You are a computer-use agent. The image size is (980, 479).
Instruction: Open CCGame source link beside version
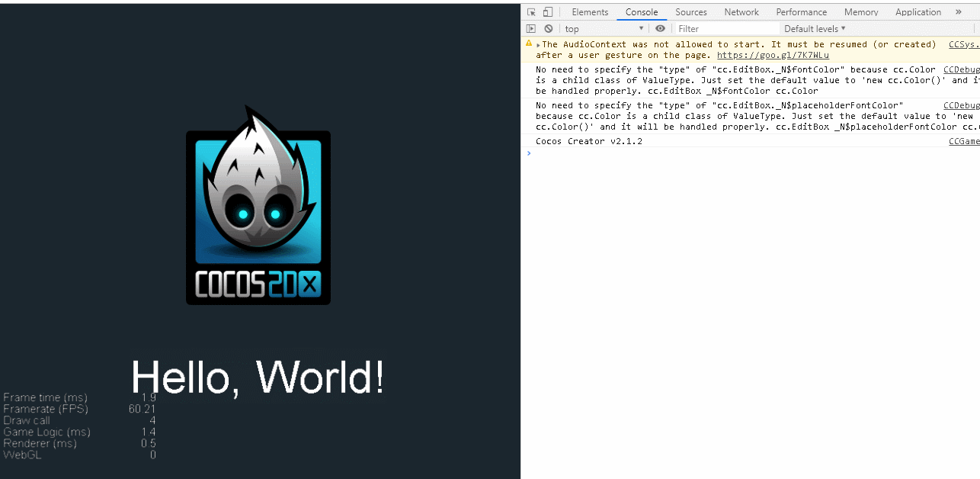pyautogui.click(x=964, y=141)
